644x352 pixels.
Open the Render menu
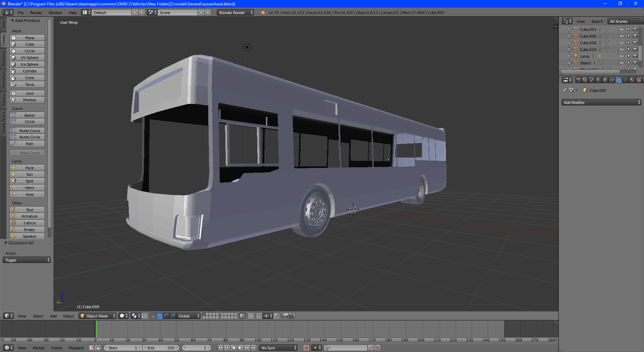pyautogui.click(x=36, y=13)
